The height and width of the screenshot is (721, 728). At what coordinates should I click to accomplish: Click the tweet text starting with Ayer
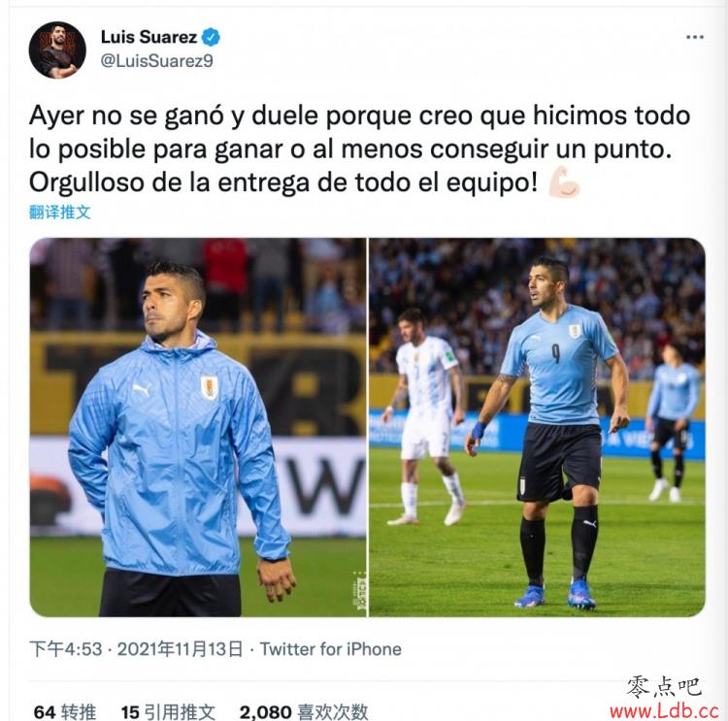coord(359,148)
